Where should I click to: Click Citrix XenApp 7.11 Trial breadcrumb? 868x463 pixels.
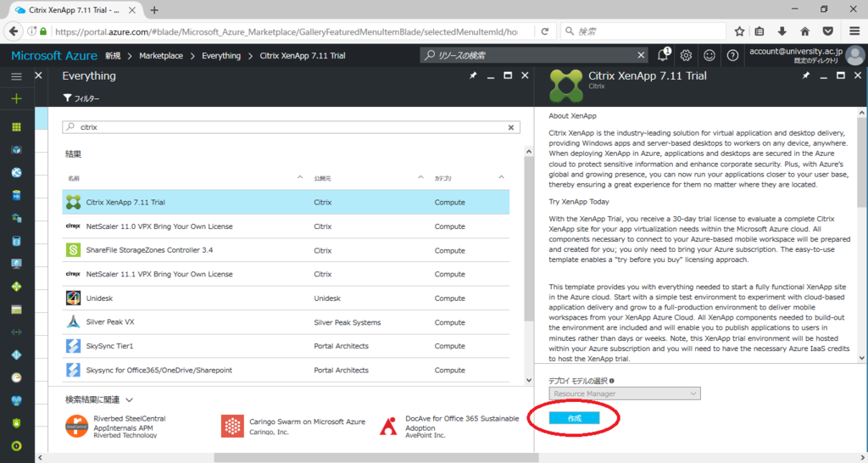point(303,55)
